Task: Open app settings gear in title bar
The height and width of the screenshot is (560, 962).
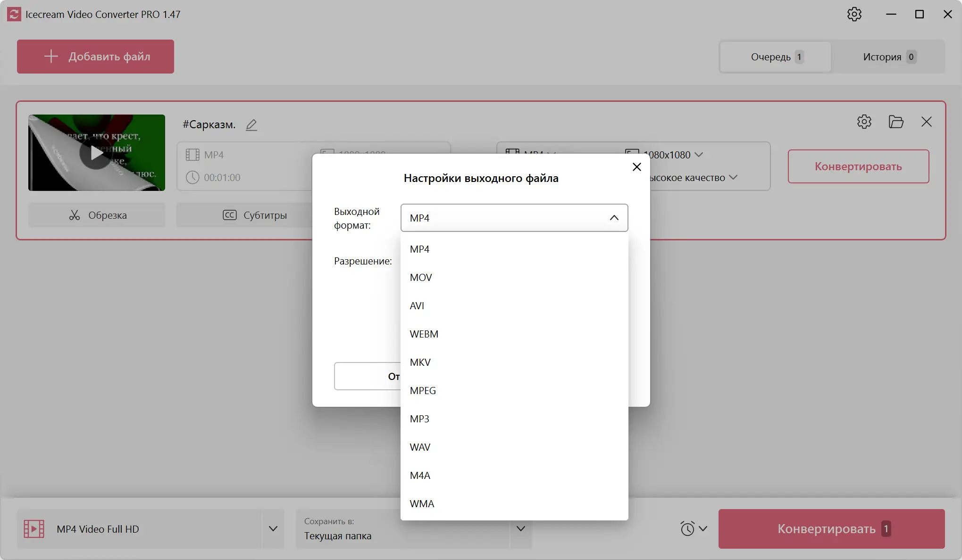Action: (x=854, y=14)
